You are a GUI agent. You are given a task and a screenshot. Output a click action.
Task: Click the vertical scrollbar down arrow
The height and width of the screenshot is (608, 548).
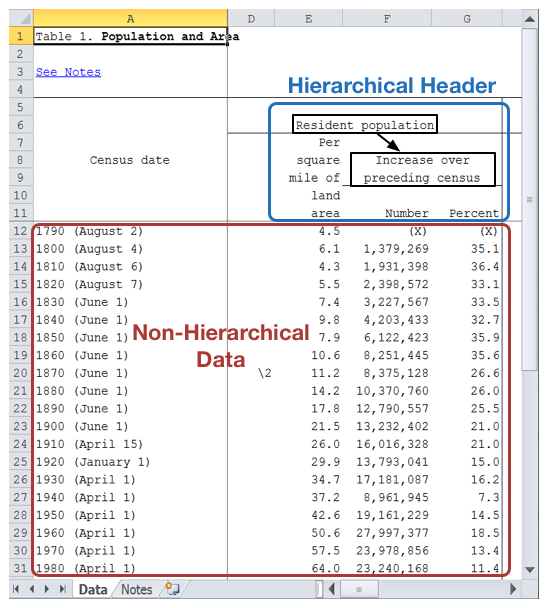530,570
